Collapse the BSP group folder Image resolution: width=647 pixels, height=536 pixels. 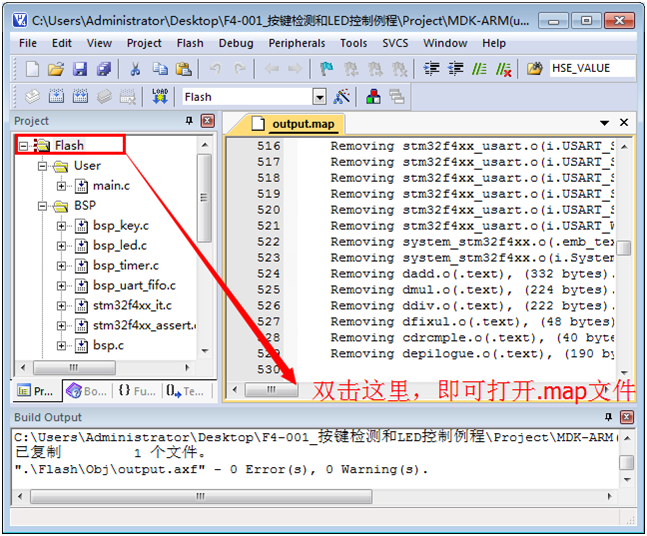tap(43, 206)
